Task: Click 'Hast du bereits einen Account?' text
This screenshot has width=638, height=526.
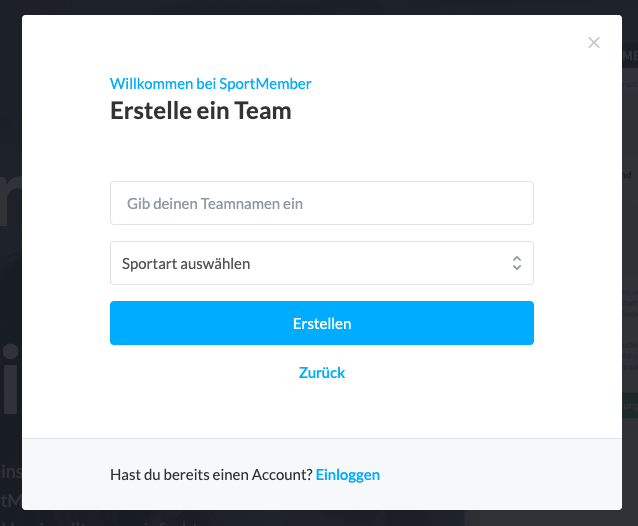Action: tap(211, 475)
